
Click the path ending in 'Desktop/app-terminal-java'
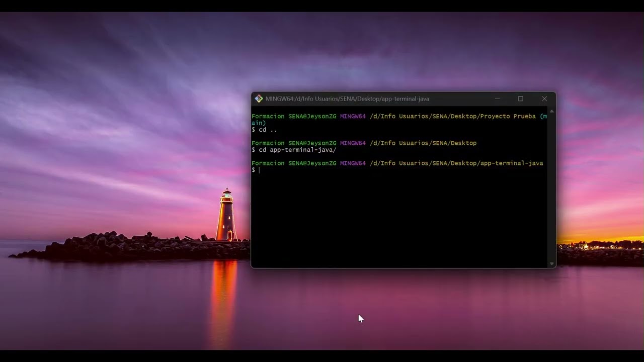(x=456, y=163)
